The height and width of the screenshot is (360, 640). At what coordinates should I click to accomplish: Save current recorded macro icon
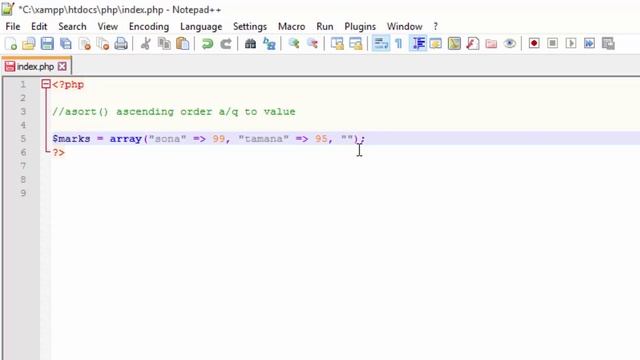[x=608, y=43]
